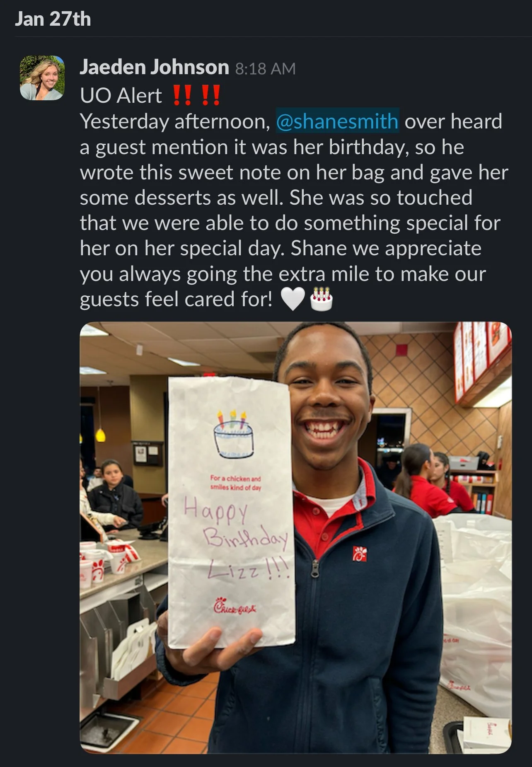Open the Jaeden Johnson sender name
The height and width of the screenshot is (767, 532).
coord(154,67)
